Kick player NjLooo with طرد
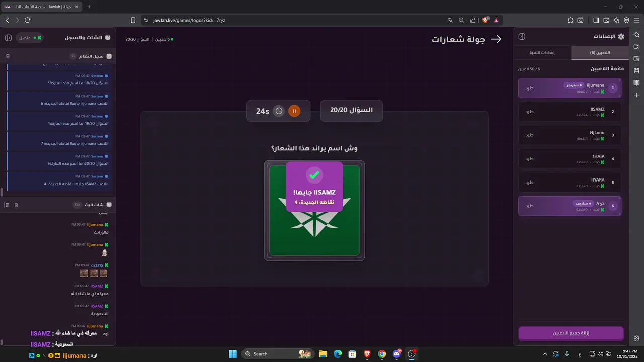644x362 pixels. click(x=529, y=135)
